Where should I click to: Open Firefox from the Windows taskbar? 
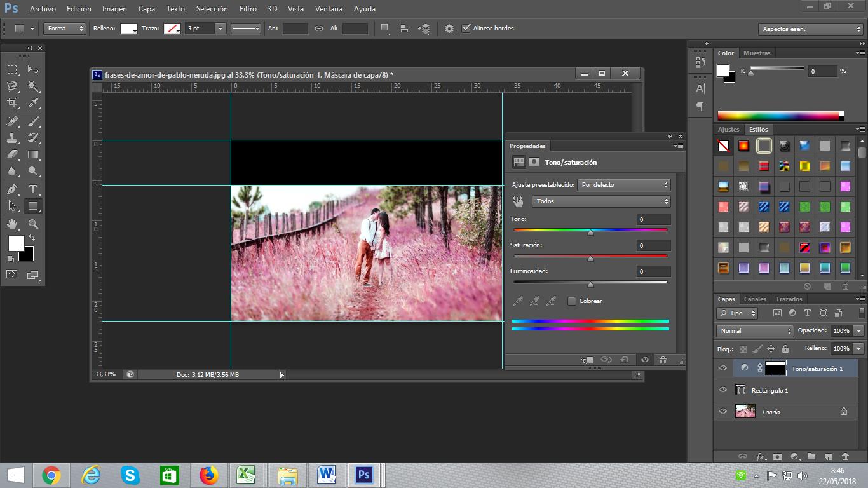[x=208, y=475]
